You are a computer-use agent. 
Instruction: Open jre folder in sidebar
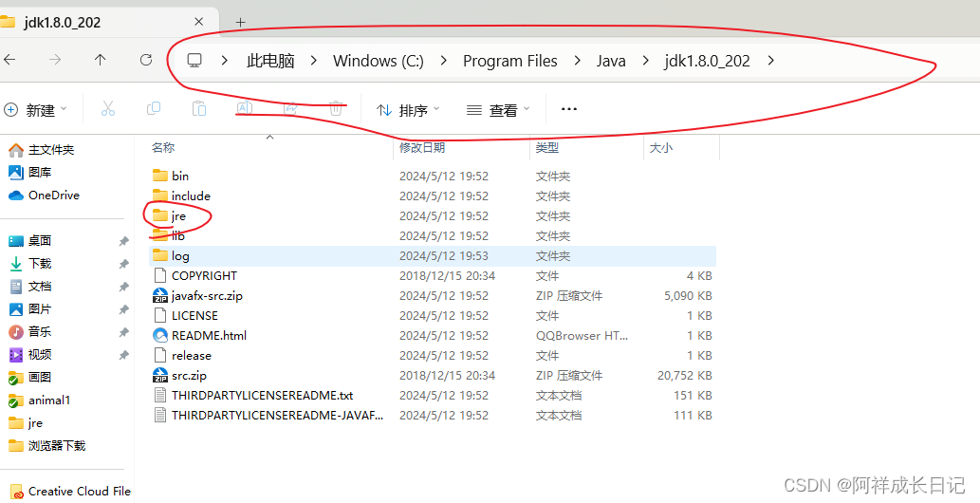26,423
